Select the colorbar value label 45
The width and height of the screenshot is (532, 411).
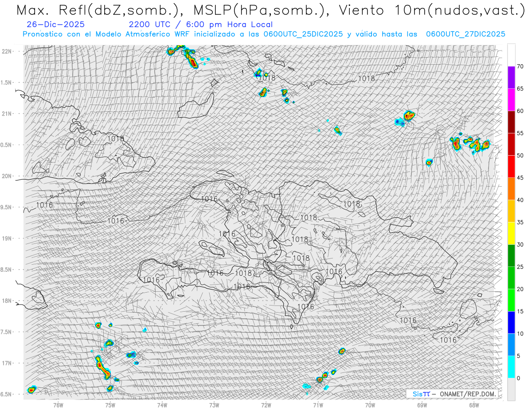click(x=520, y=178)
